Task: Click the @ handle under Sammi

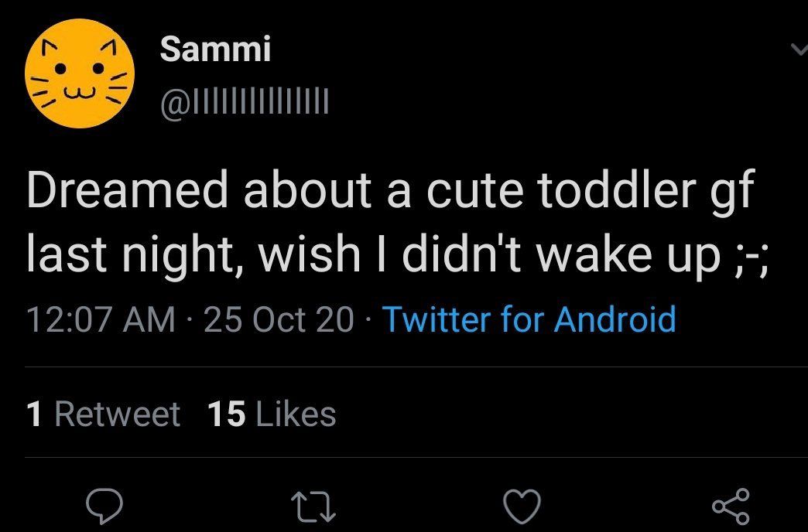Action: (x=244, y=101)
